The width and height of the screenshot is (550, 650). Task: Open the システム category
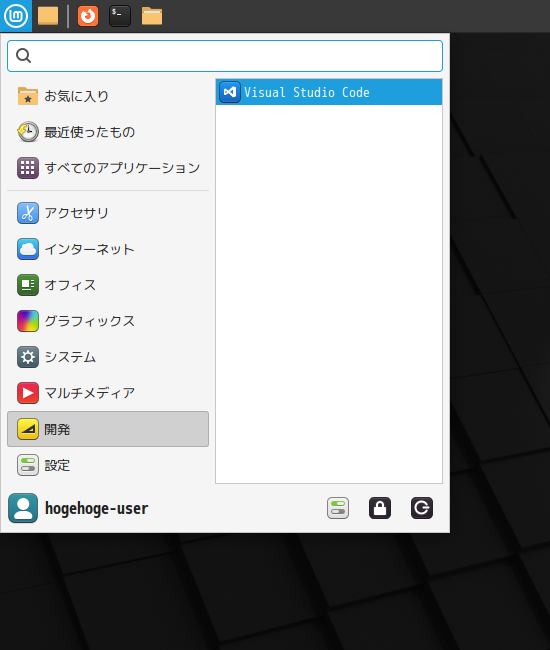point(108,357)
